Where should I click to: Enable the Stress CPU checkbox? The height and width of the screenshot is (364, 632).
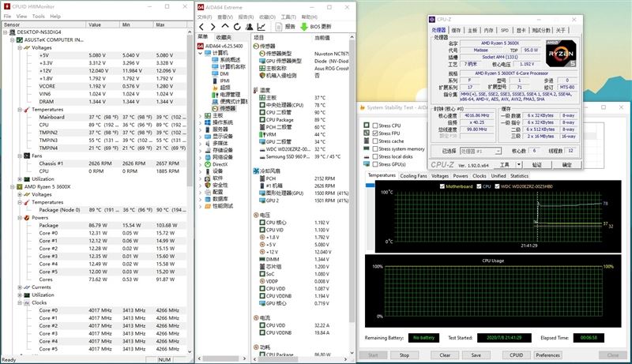375,126
